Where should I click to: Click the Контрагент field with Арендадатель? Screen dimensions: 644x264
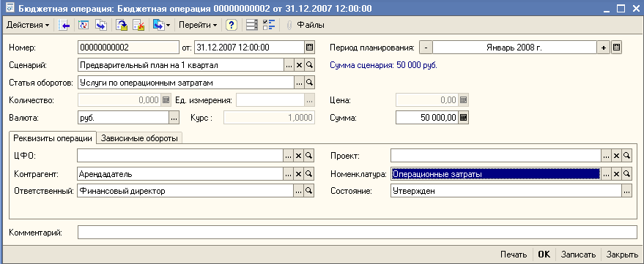click(x=180, y=174)
